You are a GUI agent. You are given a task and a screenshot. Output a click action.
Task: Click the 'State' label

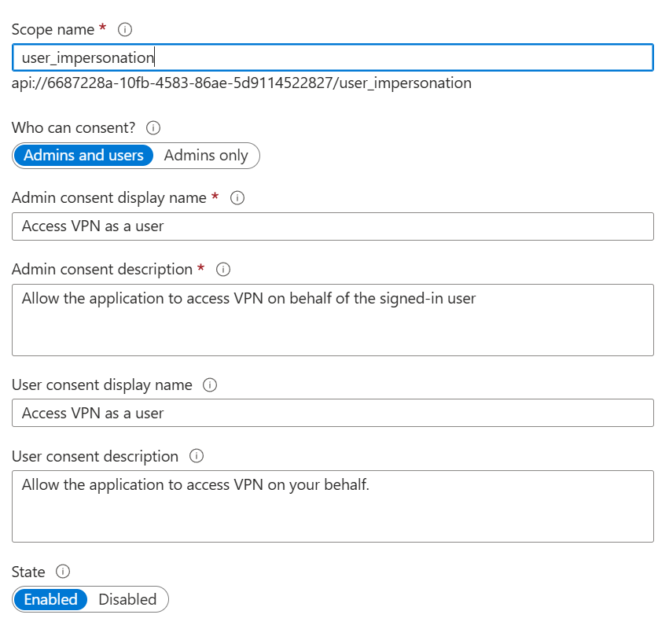pyautogui.click(x=28, y=572)
